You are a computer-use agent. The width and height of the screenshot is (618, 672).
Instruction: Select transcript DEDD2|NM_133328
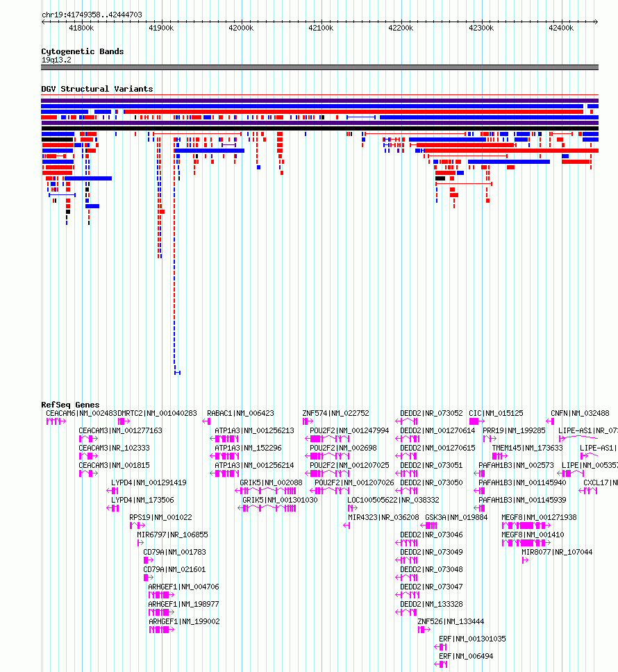coord(432,604)
